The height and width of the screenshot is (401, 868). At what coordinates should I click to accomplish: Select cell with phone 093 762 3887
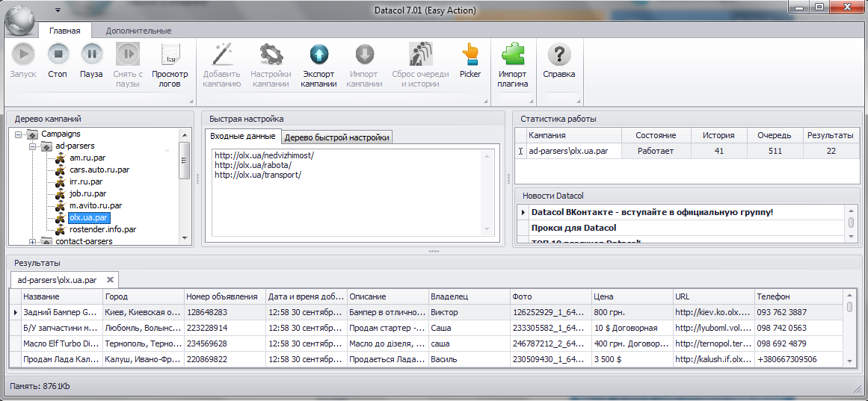(798, 312)
